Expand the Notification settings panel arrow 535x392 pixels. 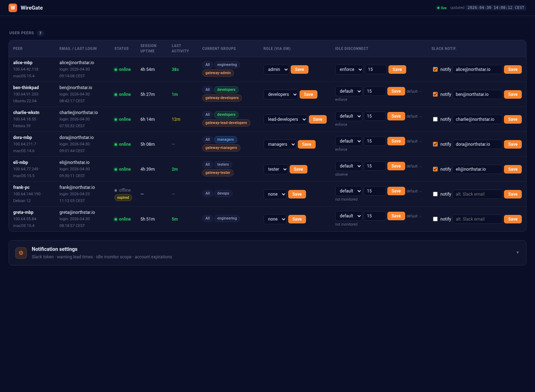coord(518,253)
